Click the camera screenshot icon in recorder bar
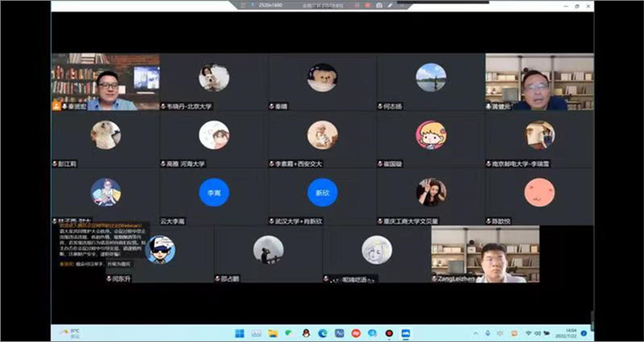The height and width of the screenshot is (342, 644). [379, 5]
